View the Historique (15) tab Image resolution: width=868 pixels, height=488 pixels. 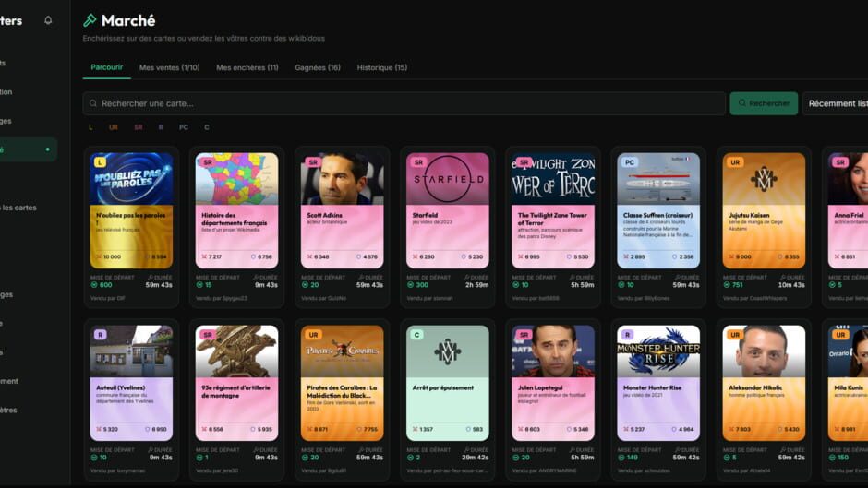(x=382, y=67)
